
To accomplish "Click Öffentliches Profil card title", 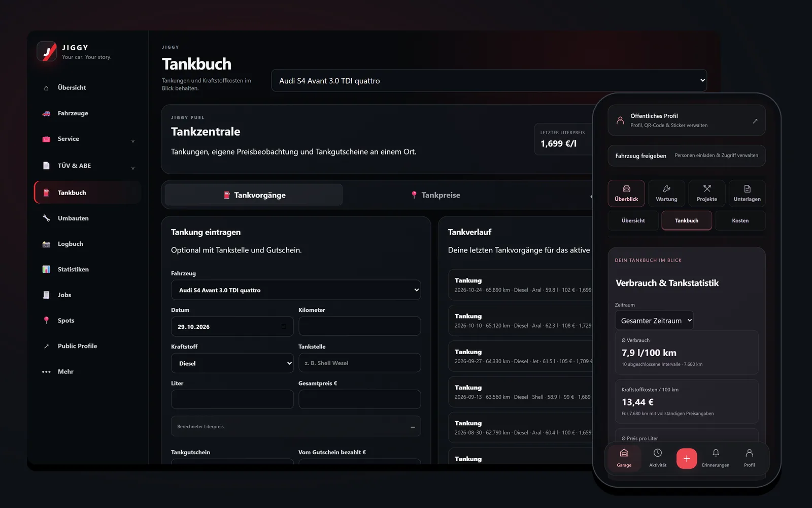I will tap(654, 116).
